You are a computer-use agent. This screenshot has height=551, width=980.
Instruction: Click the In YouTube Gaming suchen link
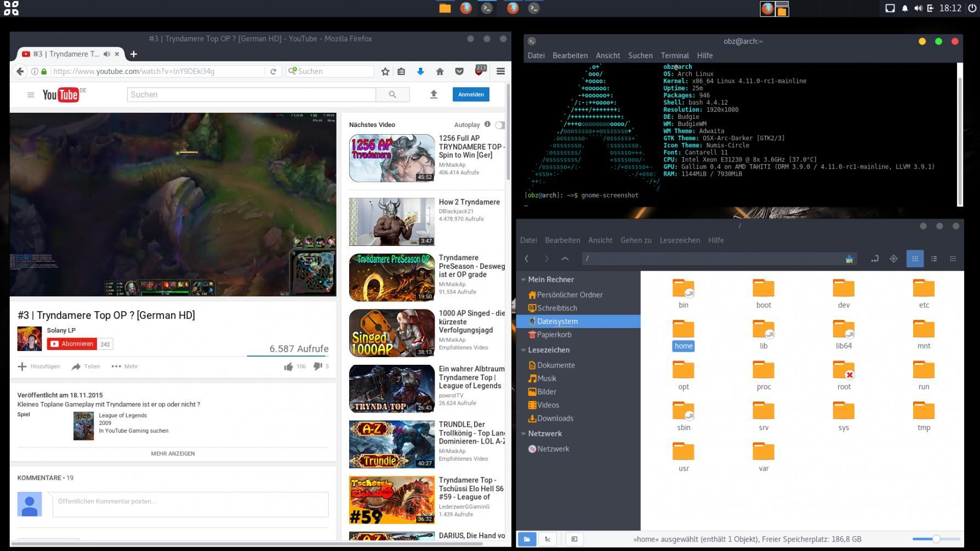click(134, 431)
